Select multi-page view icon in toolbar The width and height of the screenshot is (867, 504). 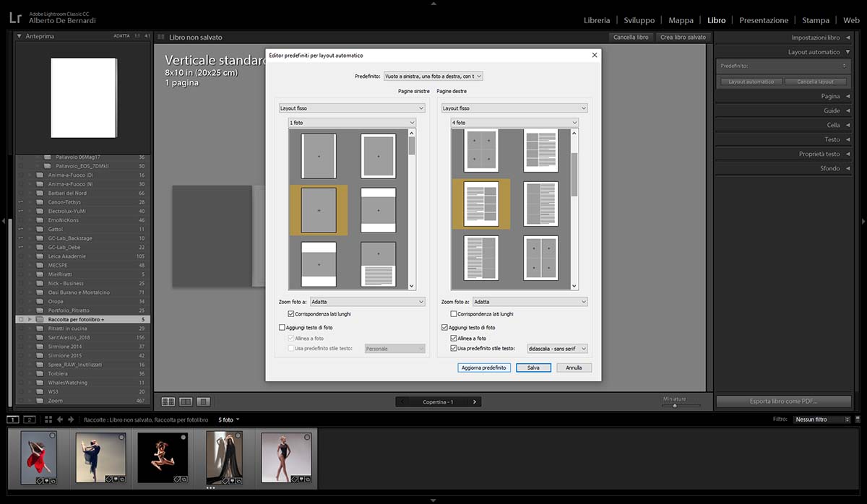pyautogui.click(x=168, y=401)
